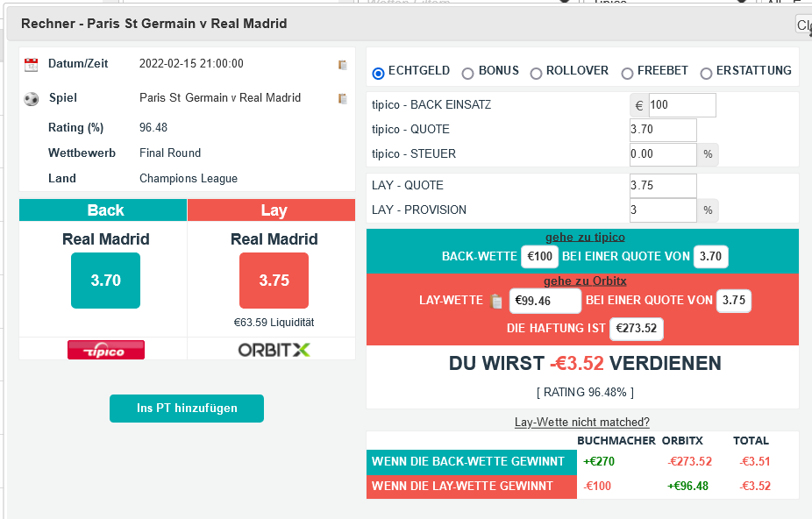Screen dimensions: 812x519
Task: Click the football icon beside Spiel
Action: tap(31, 98)
